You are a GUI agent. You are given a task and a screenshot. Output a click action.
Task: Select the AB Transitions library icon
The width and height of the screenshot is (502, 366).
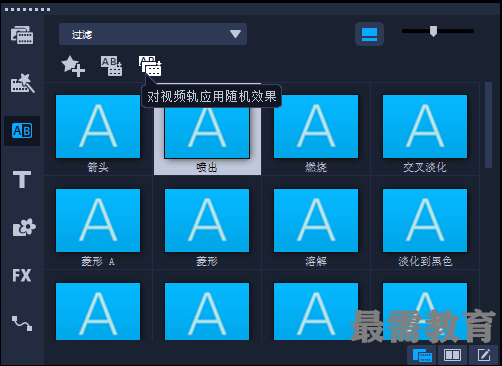pyautogui.click(x=22, y=131)
